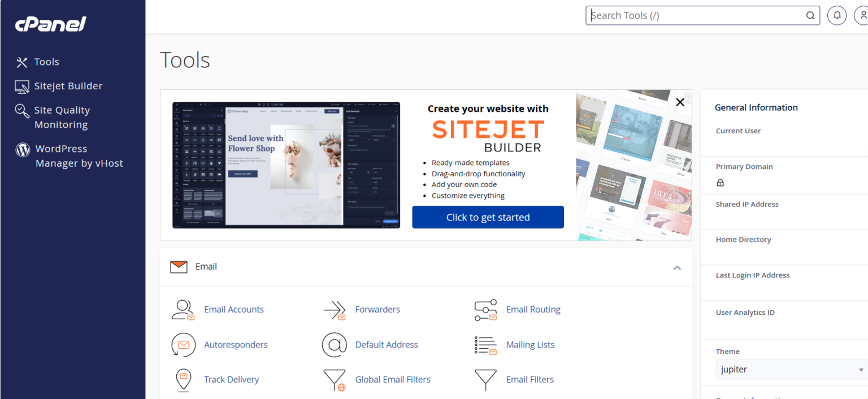The image size is (868, 399).
Task: Open Site Quality Monitoring
Action: (62, 117)
